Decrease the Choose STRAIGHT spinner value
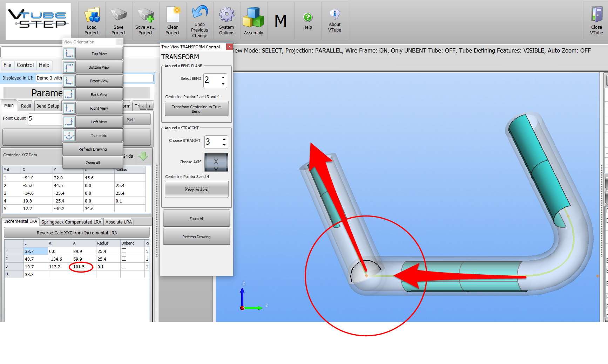Viewport: 608px width, 364px height. pyautogui.click(x=224, y=145)
